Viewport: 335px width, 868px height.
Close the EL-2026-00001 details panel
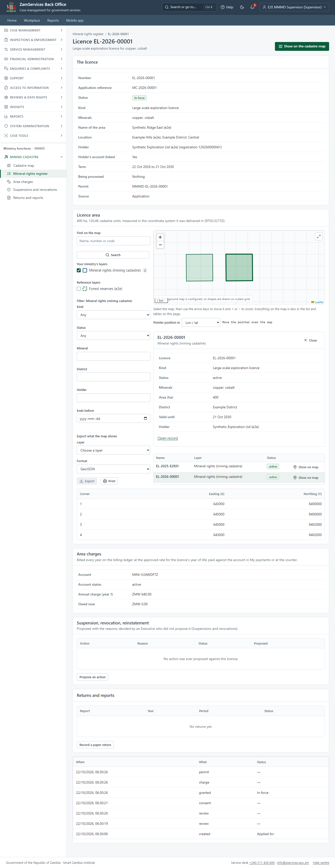[x=310, y=340]
